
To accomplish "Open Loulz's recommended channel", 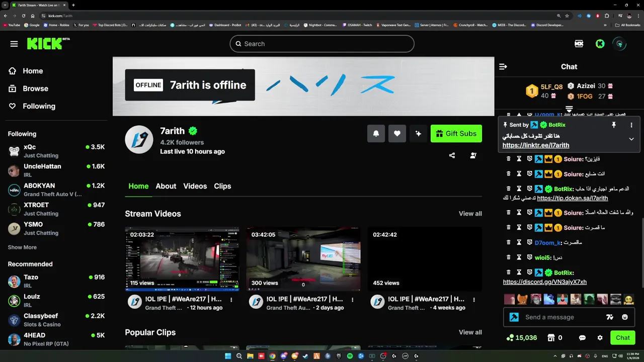I will coord(56,300).
